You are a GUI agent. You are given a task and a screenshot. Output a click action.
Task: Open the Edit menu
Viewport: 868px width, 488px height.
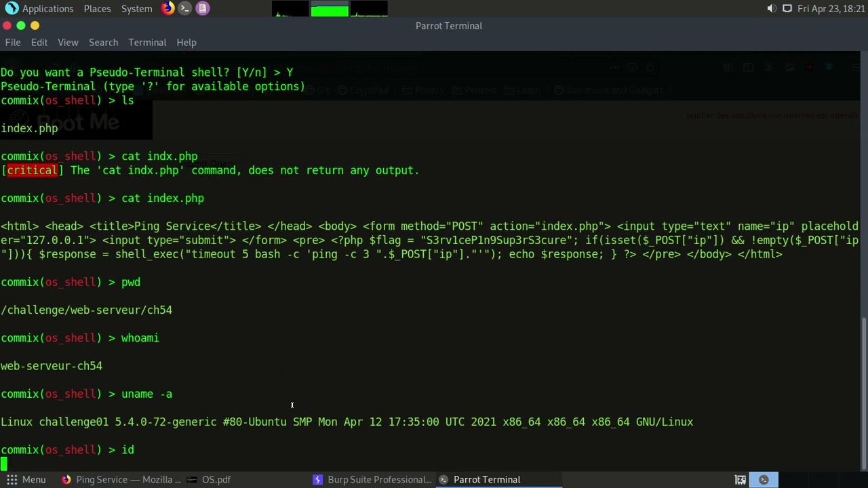(39, 42)
